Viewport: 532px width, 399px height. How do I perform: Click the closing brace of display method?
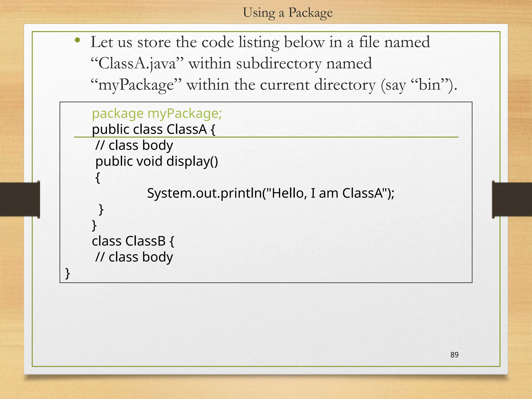101,209
